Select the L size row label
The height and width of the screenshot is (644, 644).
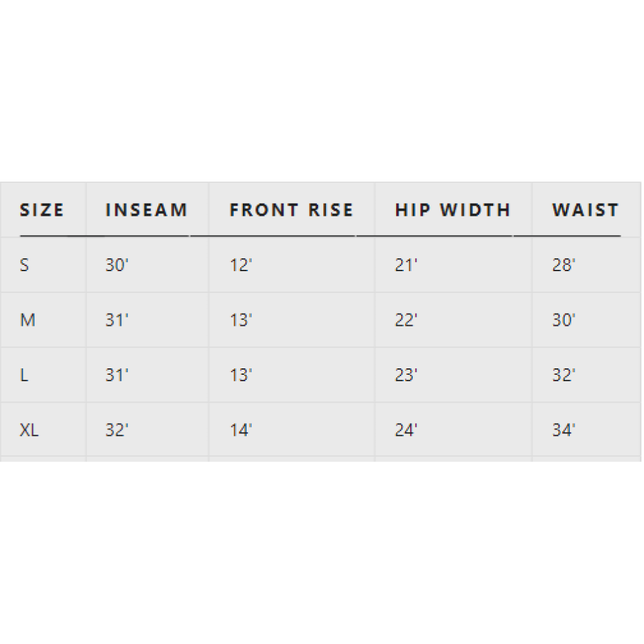click(24, 375)
